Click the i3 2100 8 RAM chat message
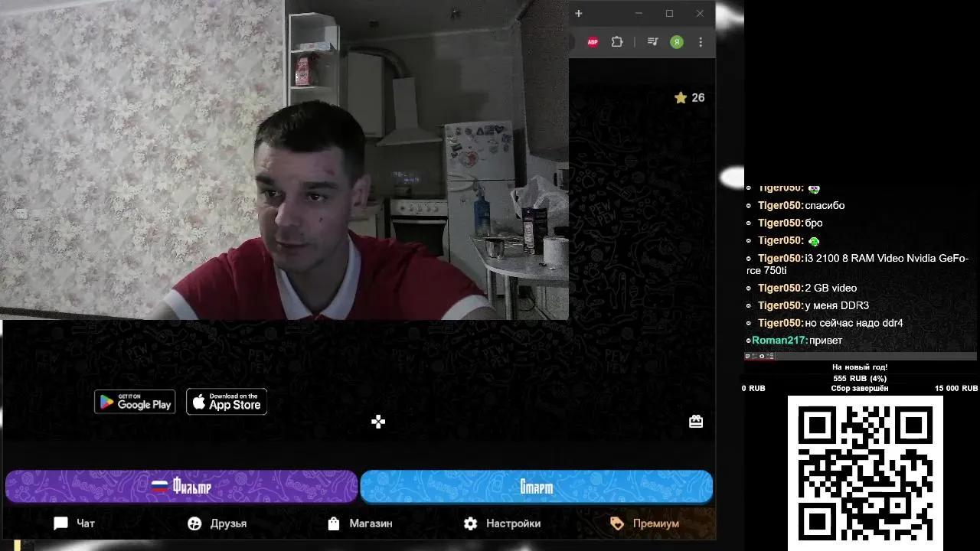The image size is (980, 551). [x=857, y=264]
